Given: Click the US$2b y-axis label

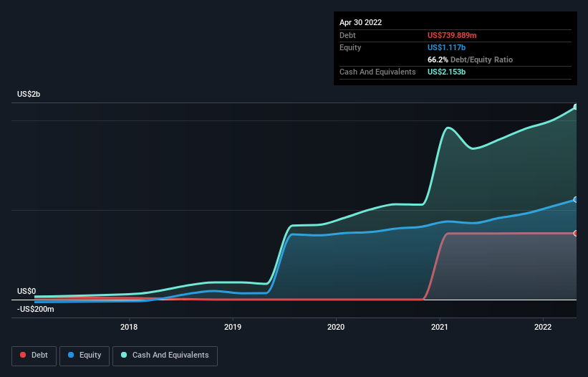Looking at the screenshot, I should 29,94.
